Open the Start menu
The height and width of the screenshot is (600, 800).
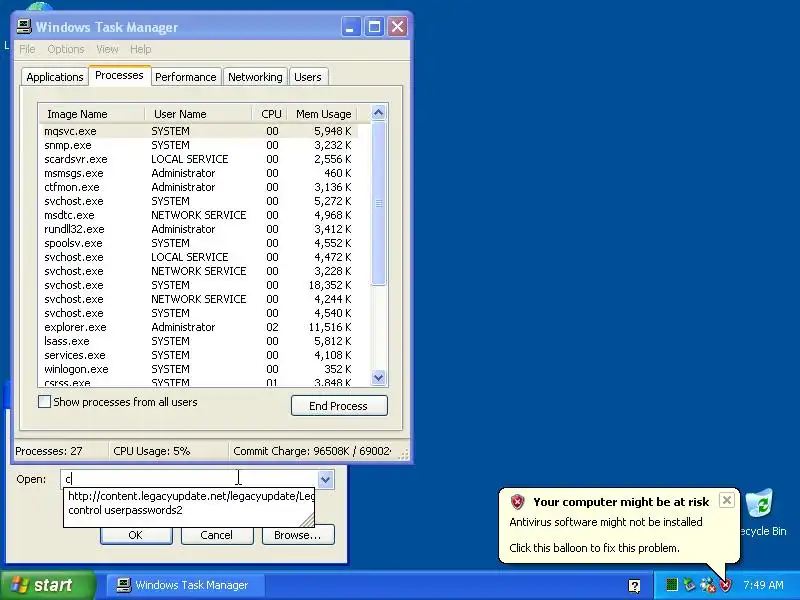(x=48, y=585)
